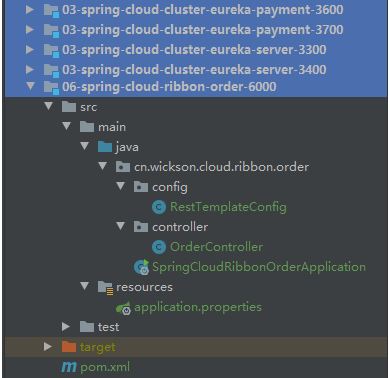Click the ribbon-order-6000 module folder icon
This screenshot has height=378, width=390.
click(x=52, y=87)
